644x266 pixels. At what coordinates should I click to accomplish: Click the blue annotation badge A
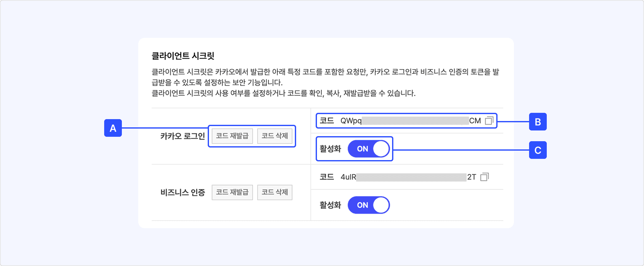point(113,128)
